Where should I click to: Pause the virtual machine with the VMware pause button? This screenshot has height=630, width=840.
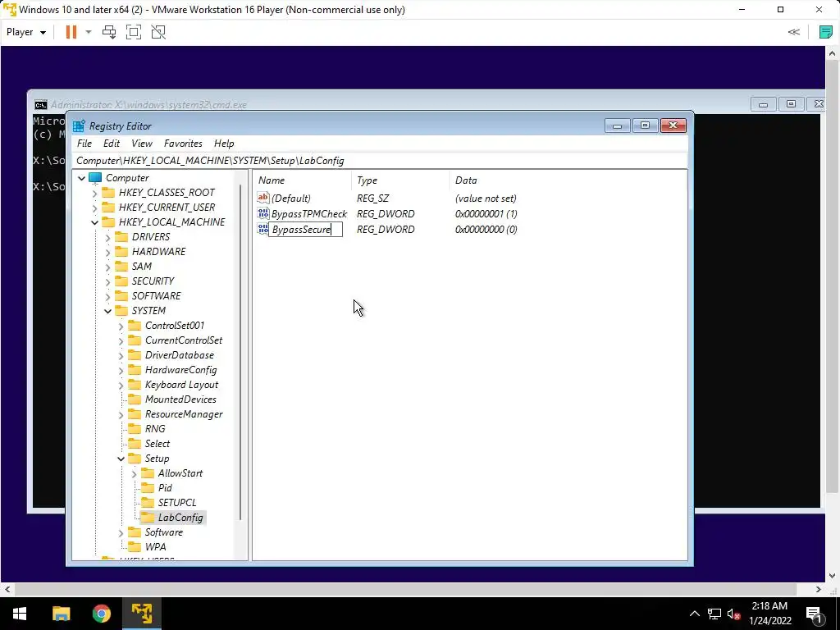click(x=71, y=32)
